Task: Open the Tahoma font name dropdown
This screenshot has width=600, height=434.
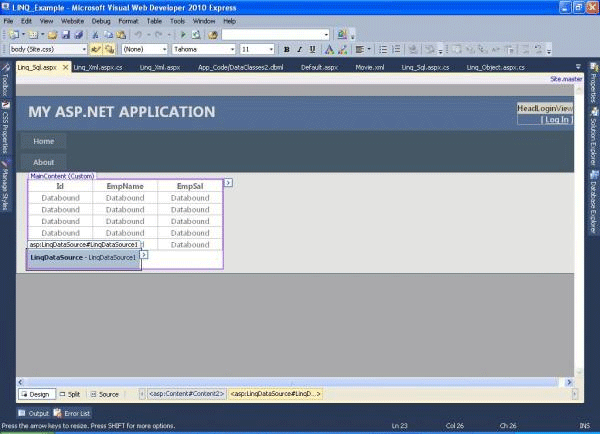Action: pos(231,49)
